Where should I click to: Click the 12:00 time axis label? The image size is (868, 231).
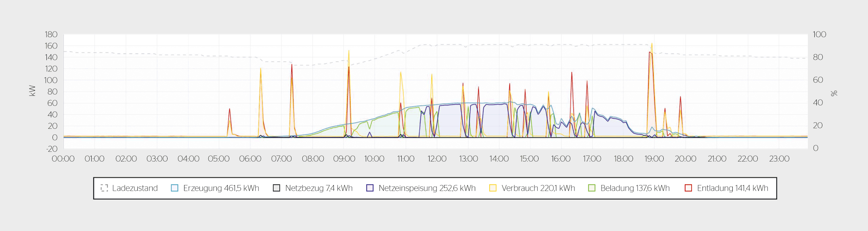click(x=437, y=159)
